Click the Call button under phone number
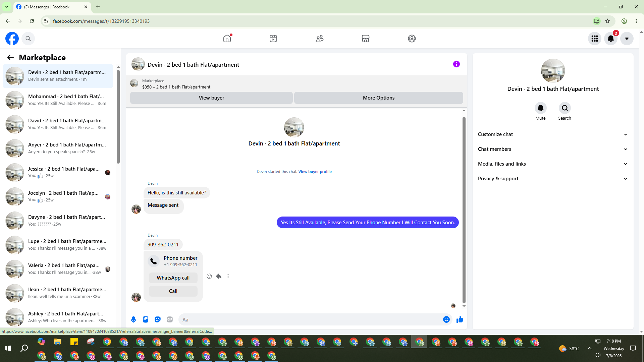Image resolution: width=644 pixels, height=362 pixels. point(173,291)
